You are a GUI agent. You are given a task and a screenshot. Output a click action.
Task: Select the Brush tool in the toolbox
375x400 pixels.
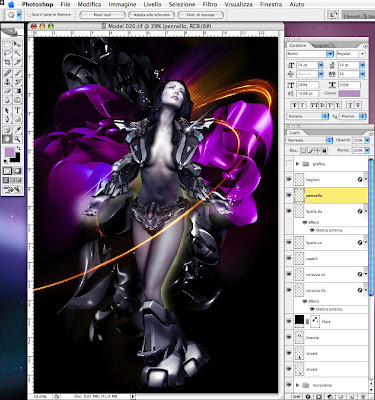pyautogui.click(x=17, y=73)
